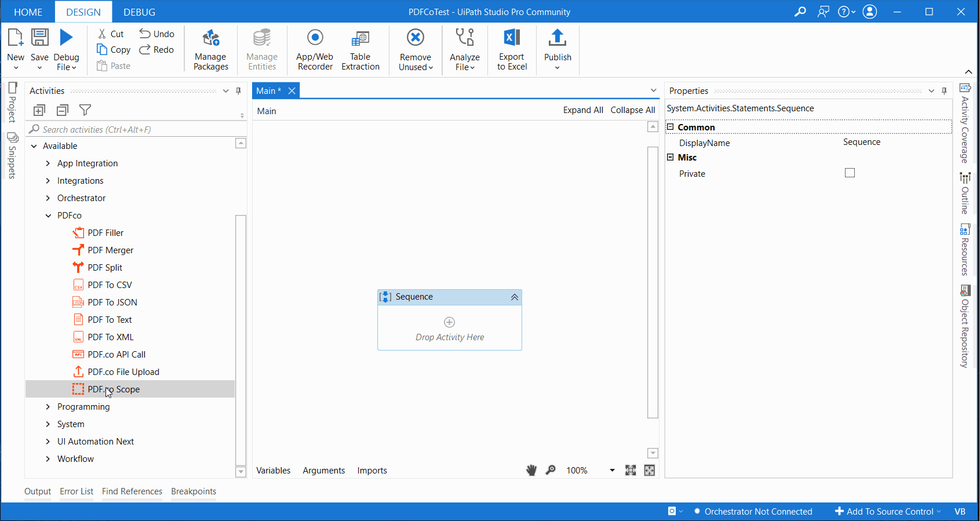Click Analyze File icon
The width and height of the screenshot is (980, 521).
pyautogui.click(x=465, y=38)
